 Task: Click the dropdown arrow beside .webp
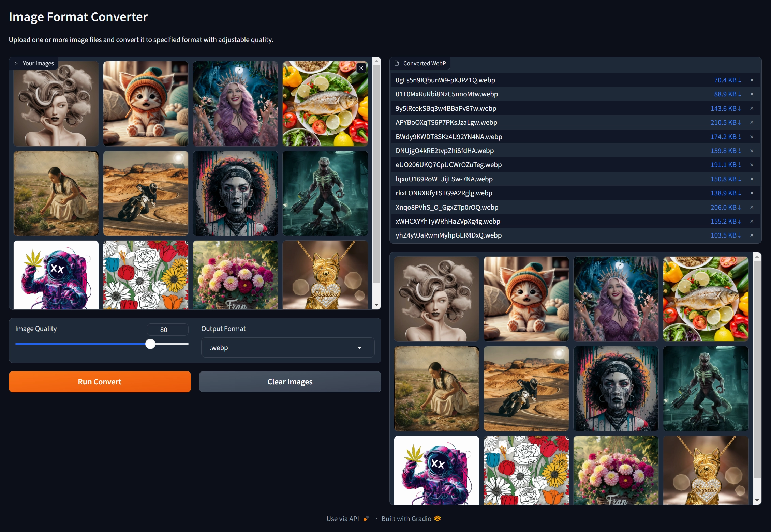tap(359, 348)
